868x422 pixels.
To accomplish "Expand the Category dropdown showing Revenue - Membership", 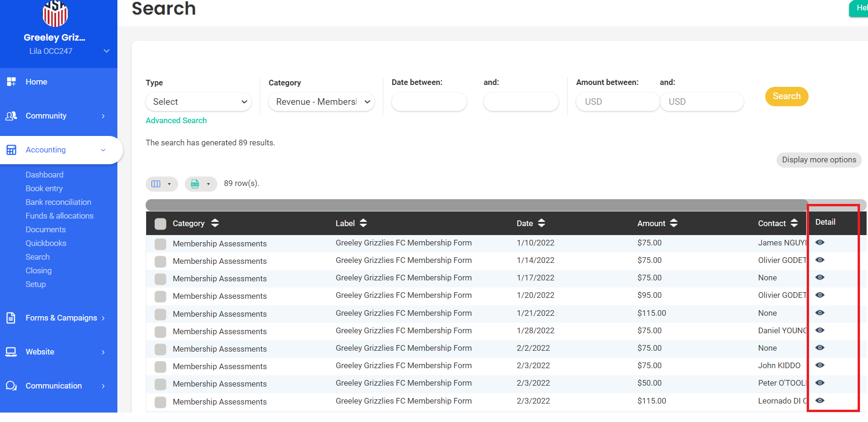I will (322, 102).
